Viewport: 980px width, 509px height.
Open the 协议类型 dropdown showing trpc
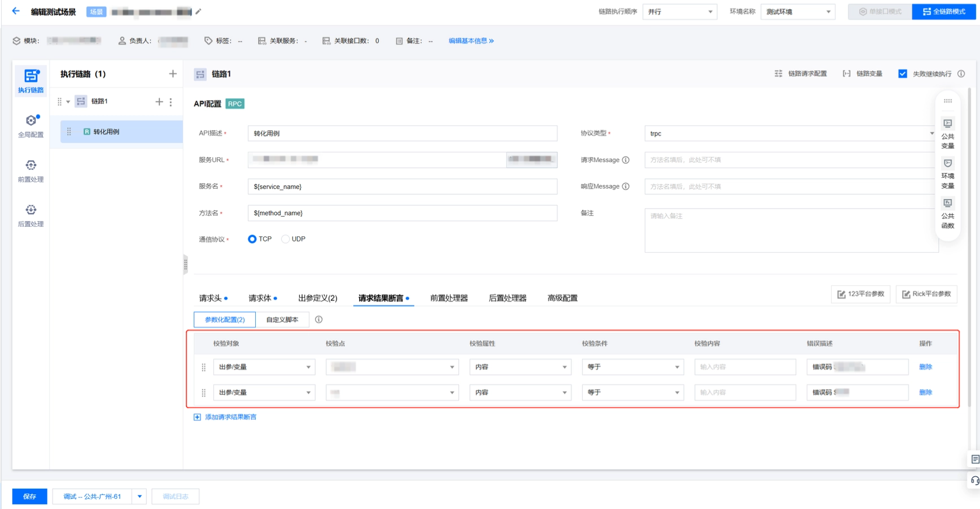coord(790,134)
